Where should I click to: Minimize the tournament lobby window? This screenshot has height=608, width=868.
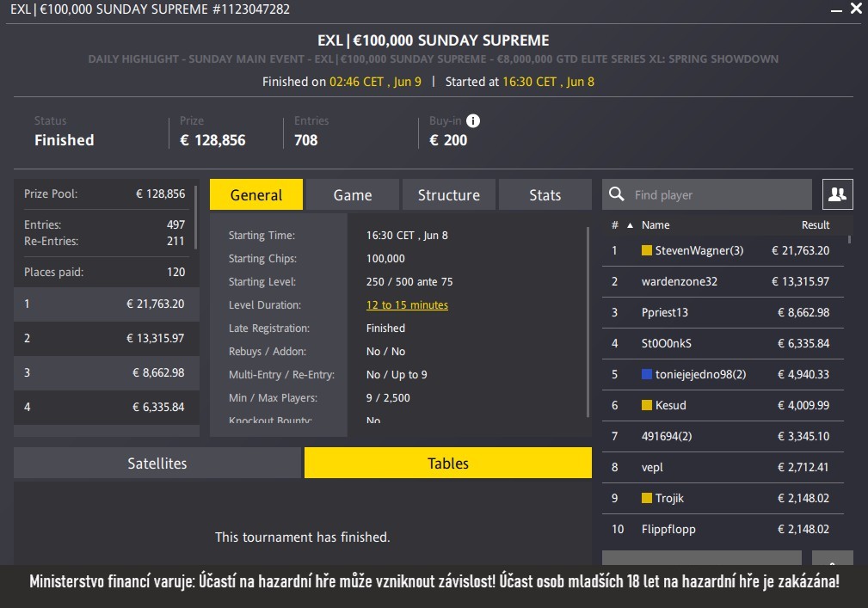834,9
